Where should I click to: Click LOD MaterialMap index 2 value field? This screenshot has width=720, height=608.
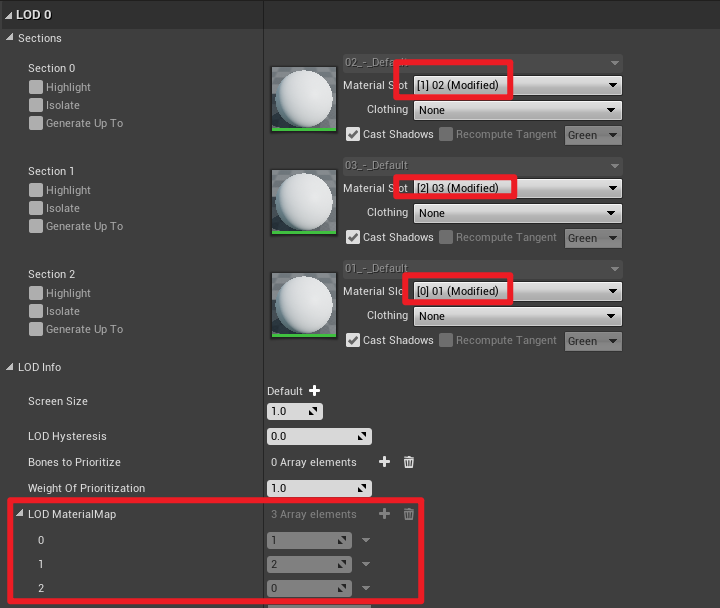(x=309, y=588)
